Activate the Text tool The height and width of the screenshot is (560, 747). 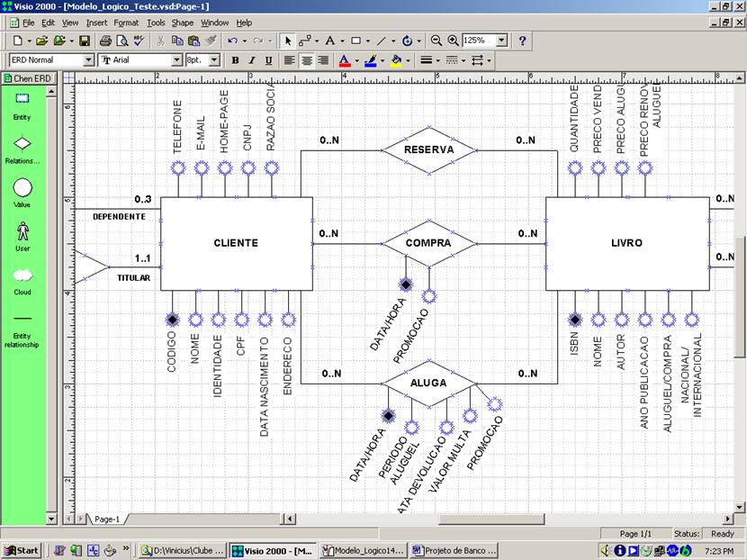pos(330,41)
